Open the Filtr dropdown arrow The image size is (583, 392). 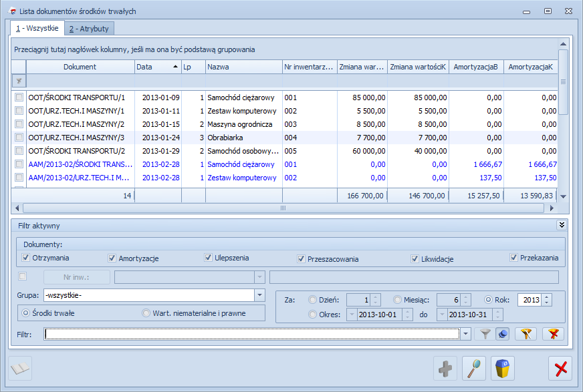click(465, 334)
